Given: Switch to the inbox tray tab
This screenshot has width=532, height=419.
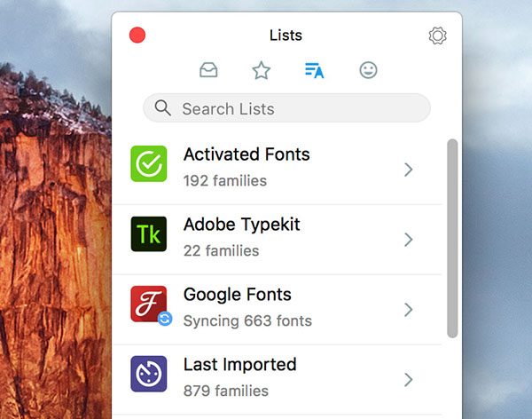Looking at the screenshot, I should (208, 70).
